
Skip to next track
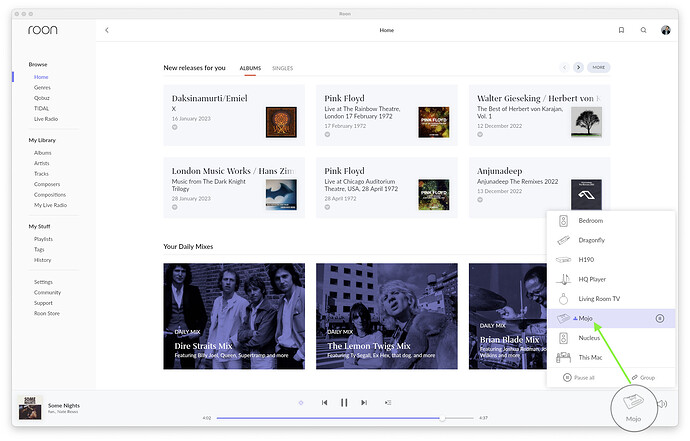pyautogui.click(x=364, y=402)
